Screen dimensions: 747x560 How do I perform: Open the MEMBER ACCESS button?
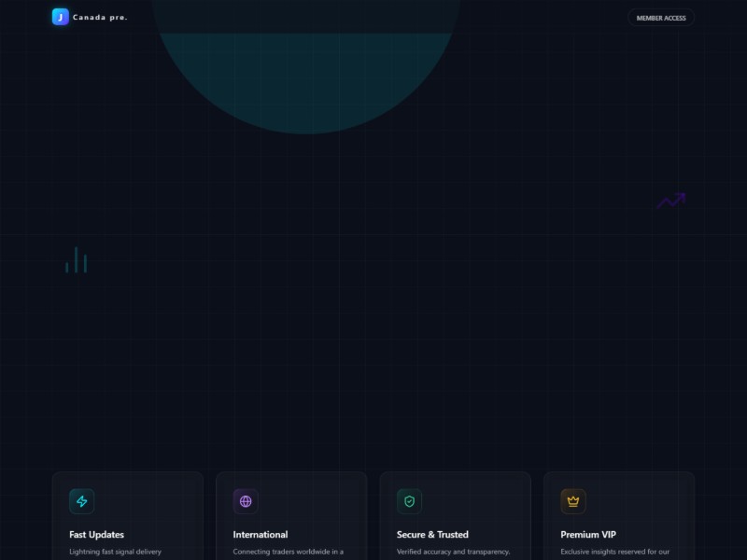(x=661, y=18)
